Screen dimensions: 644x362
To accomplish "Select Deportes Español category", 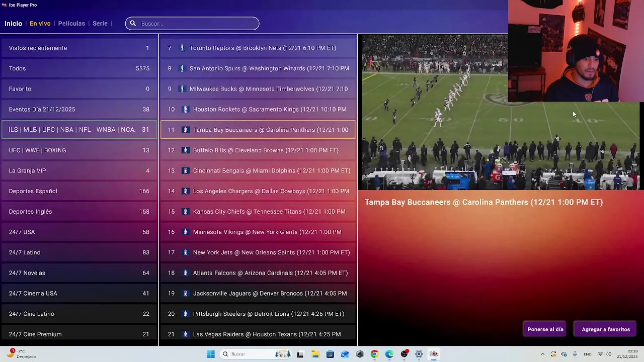I will click(79, 191).
